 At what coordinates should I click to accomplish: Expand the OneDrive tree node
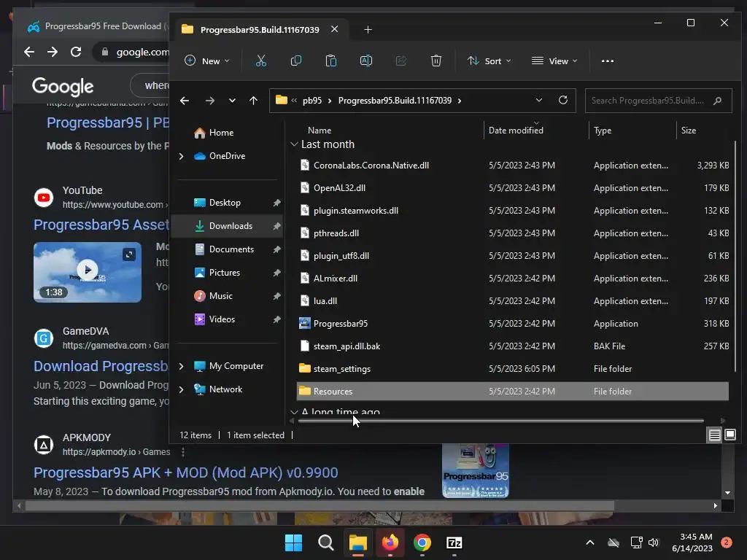pos(181,156)
